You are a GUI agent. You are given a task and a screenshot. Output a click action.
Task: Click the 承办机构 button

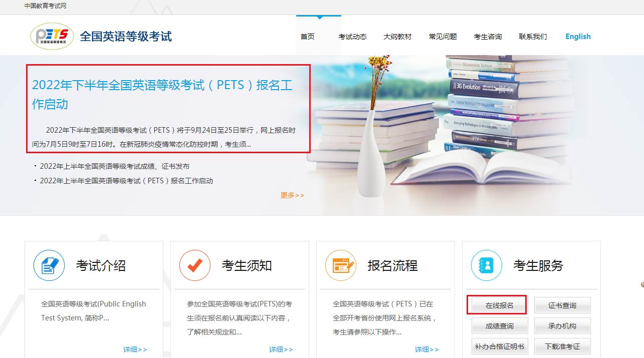[x=562, y=326]
